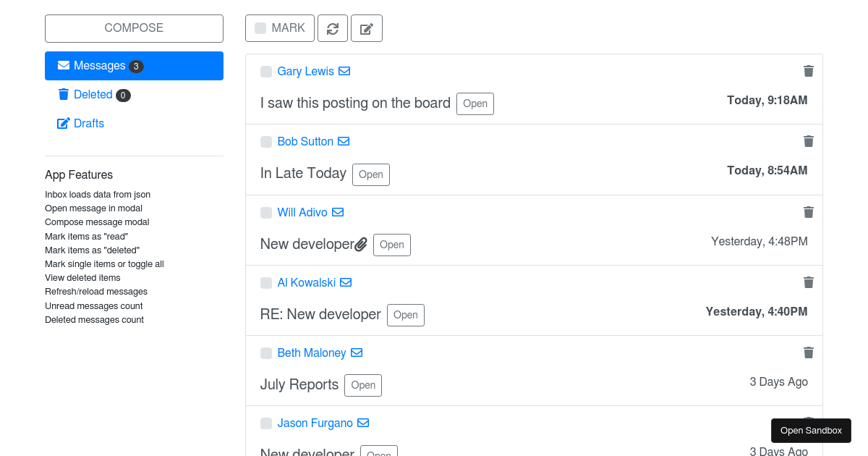Open Beth Maloney's 'July Reports' message
Screen dimensions: 868x456
[362, 384]
